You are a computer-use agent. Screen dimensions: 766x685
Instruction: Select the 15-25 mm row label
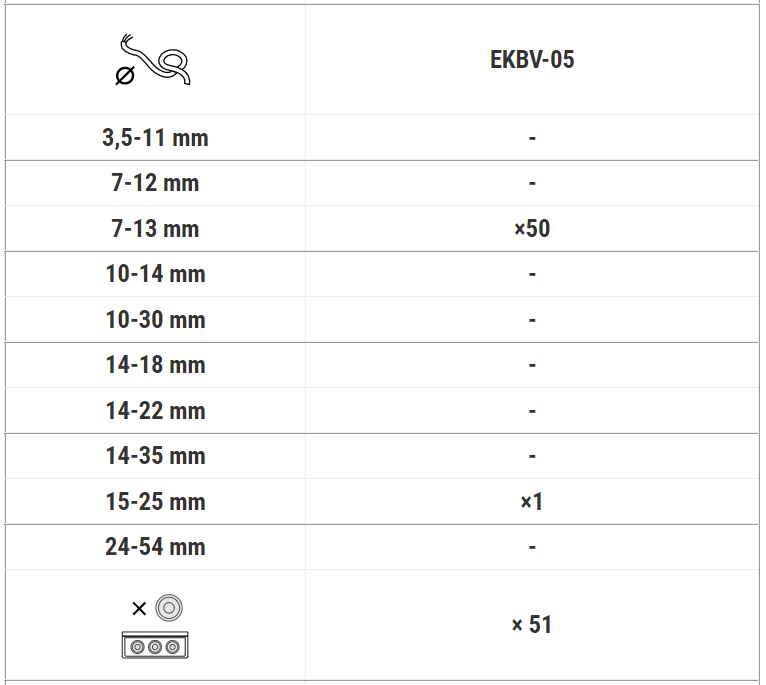155,501
